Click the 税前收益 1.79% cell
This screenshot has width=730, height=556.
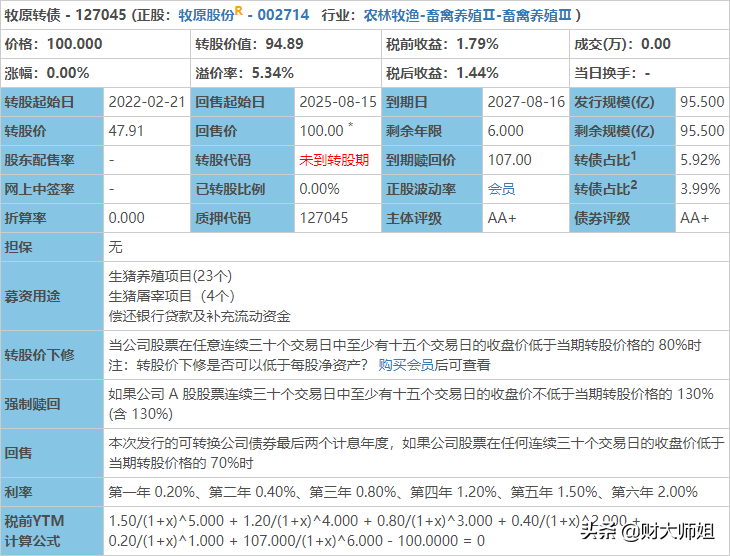[475, 44]
